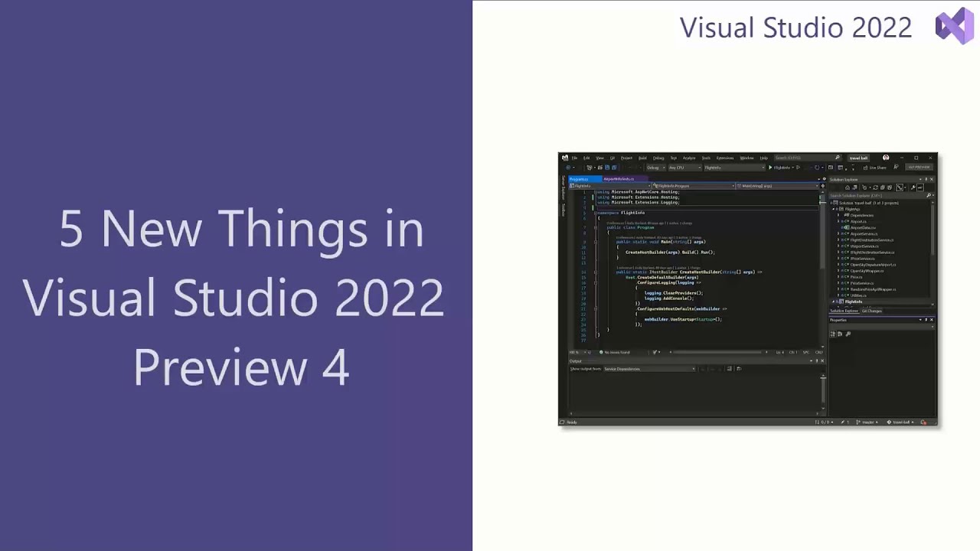Select the Dependencies node
Viewport: 980px width, 551px height.
click(x=861, y=215)
